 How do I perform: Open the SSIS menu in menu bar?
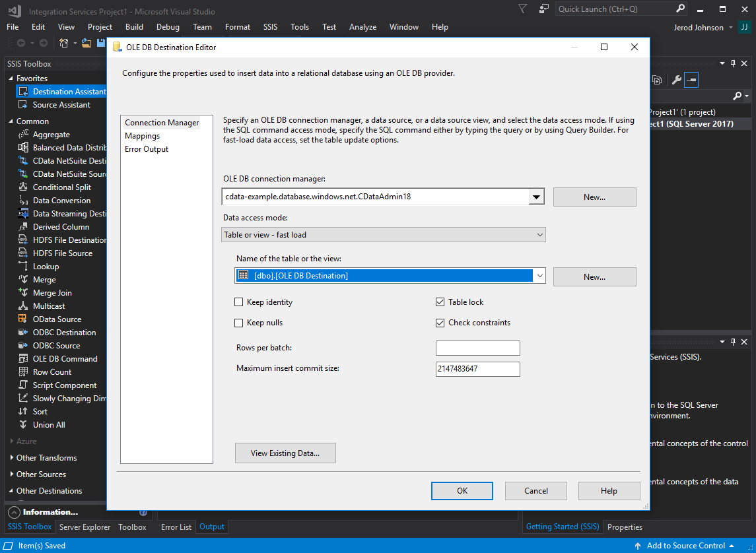270,27
